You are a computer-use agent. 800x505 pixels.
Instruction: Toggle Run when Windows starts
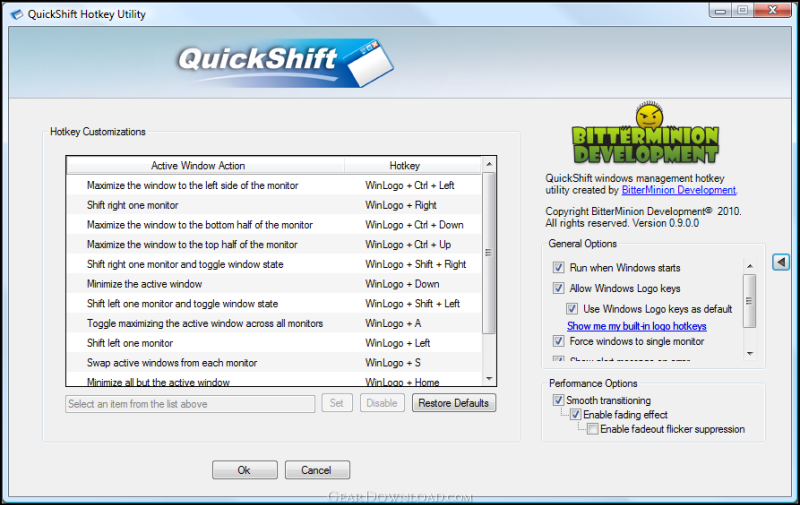pos(558,267)
